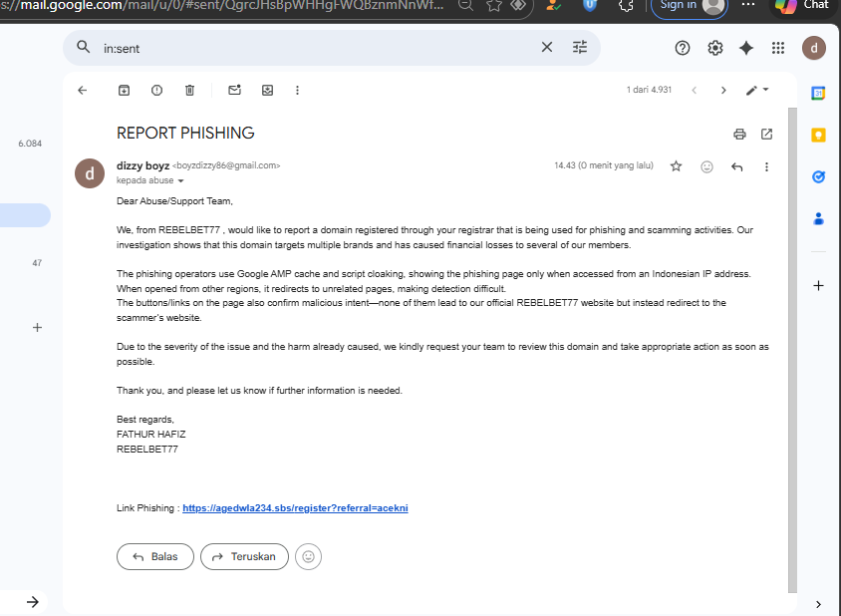Archive this email
Screen dimensions: 841x616
pyautogui.click(x=124, y=90)
